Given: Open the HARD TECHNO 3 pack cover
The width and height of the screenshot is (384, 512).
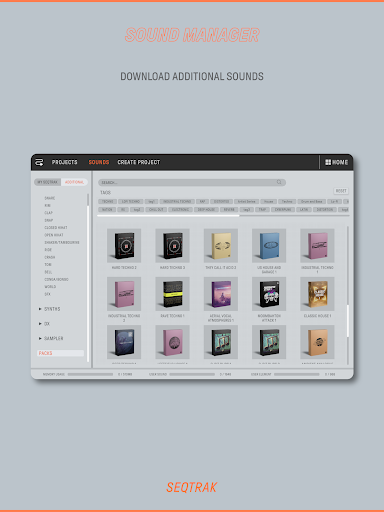Looking at the screenshot, I should coord(172,246).
